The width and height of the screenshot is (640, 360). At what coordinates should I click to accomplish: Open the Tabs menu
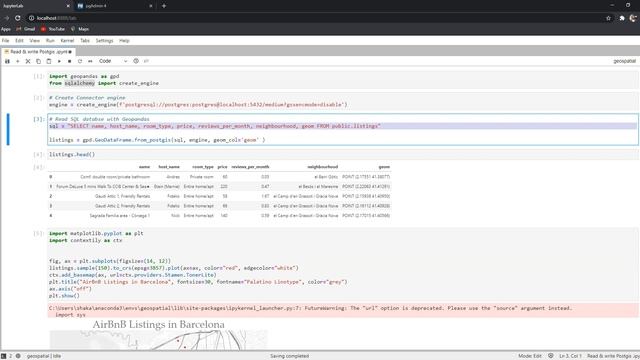pyautogui.click(x=85, y=41)
